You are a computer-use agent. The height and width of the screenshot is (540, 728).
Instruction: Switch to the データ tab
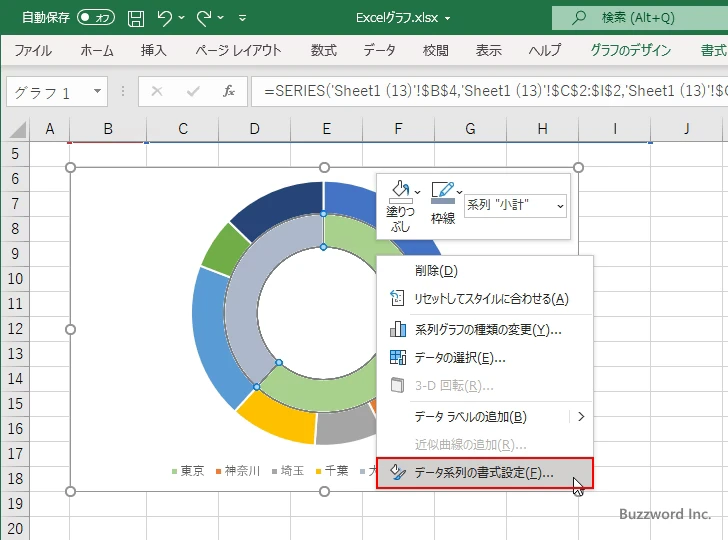[x=379, y=50]
